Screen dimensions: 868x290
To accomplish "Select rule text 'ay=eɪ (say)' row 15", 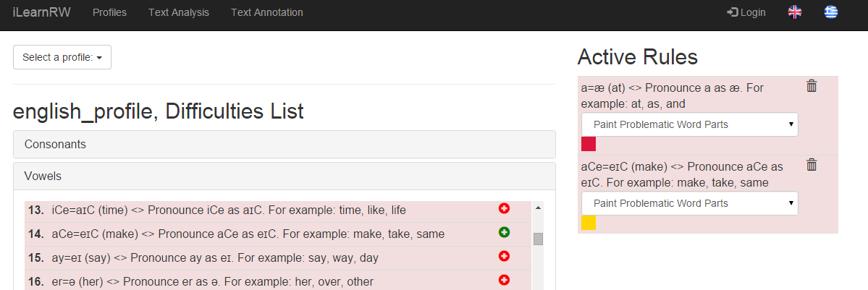I will (81, 258).
